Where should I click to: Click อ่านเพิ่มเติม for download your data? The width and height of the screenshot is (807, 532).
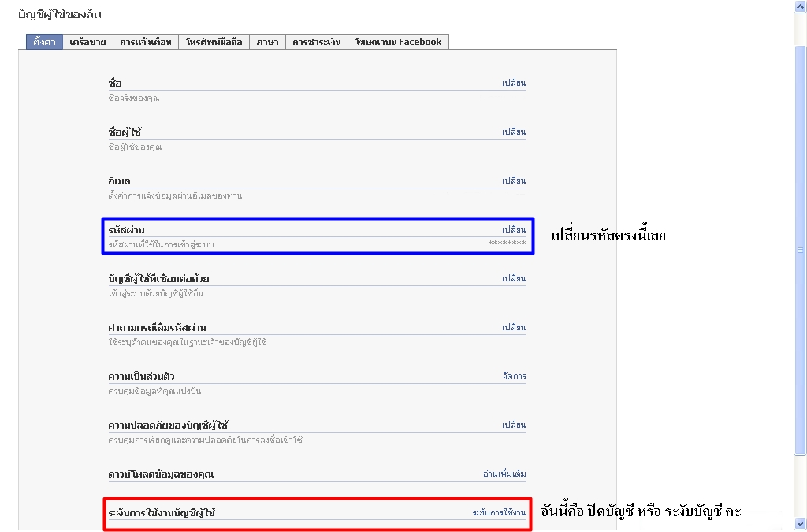point(504,474)
